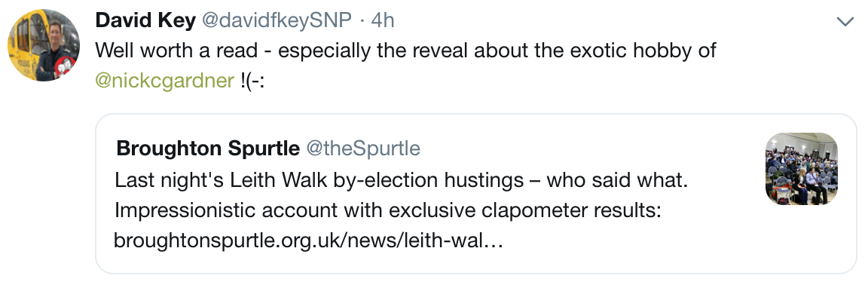Open the Broughton Spurtle author name
This screenshot has height=288, width=868.
208,149
